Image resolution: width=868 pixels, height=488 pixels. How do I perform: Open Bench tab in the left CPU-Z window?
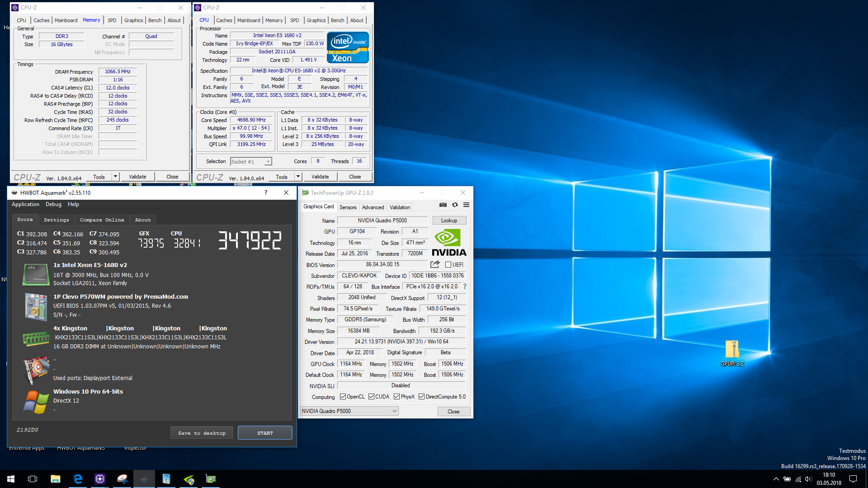pyautogui.click(x=155, y=20)
